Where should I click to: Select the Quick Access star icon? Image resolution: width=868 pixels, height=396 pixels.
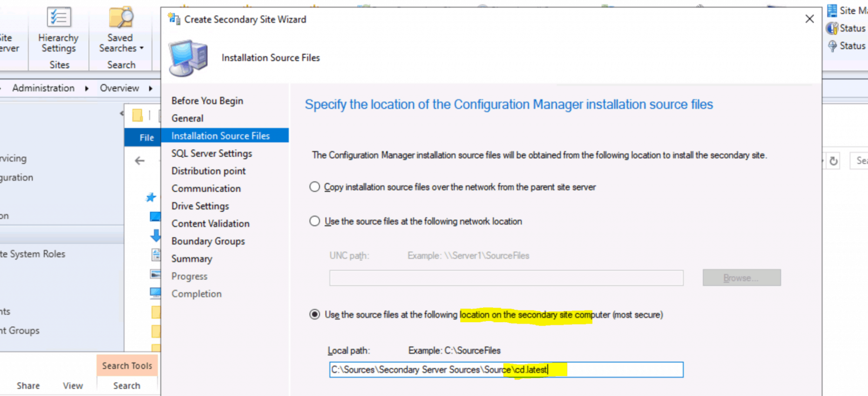150,198
